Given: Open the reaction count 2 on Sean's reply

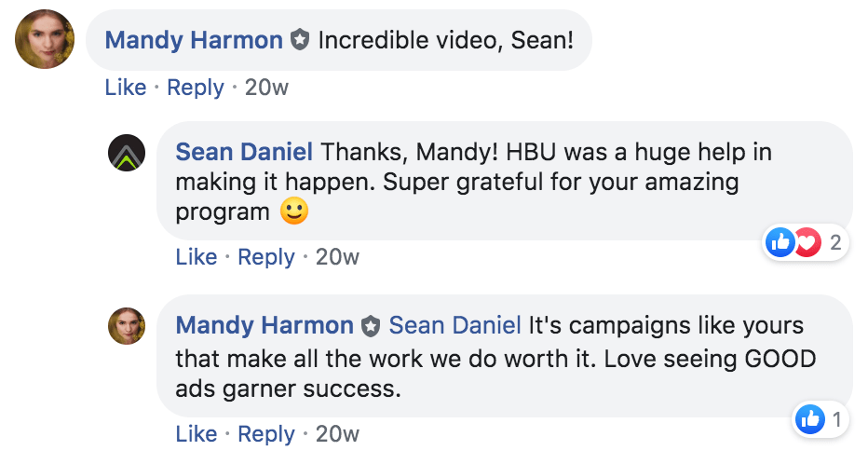Looking at the screenshot, I should point(836,242).
